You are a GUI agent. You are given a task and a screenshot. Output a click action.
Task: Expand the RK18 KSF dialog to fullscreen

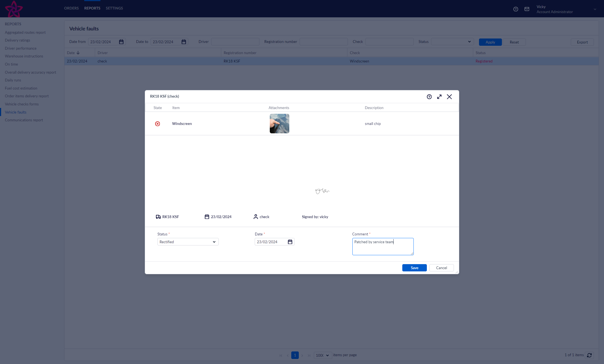coord(439,97)
